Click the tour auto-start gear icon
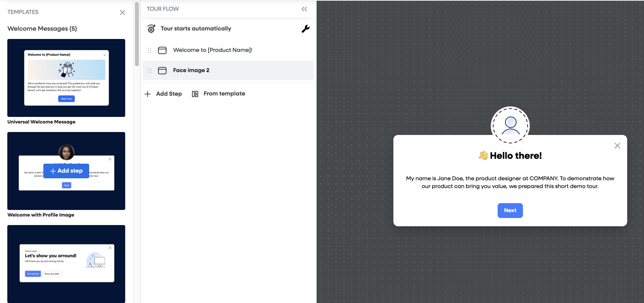Image resolution: width=644 pixels, height=303 pixels. point(151,29)
